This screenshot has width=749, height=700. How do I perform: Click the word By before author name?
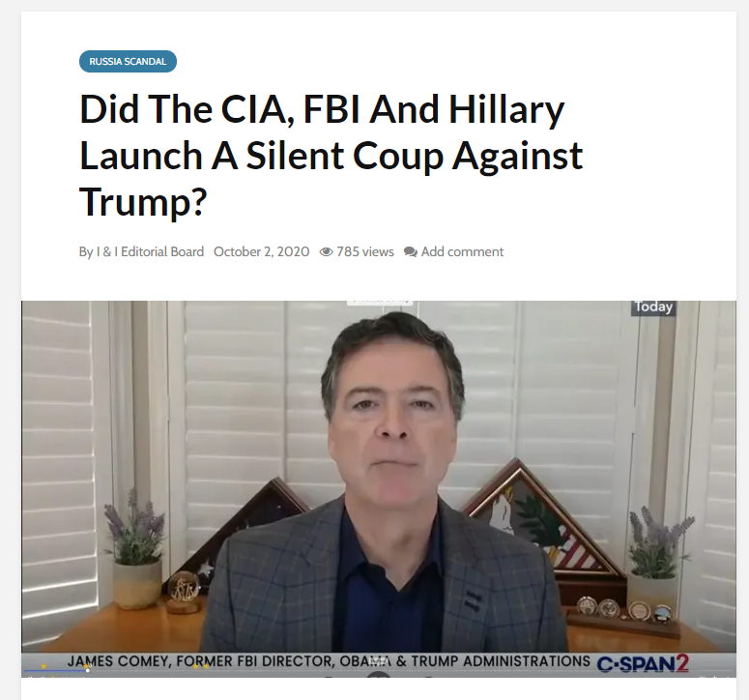pos(86,251)
